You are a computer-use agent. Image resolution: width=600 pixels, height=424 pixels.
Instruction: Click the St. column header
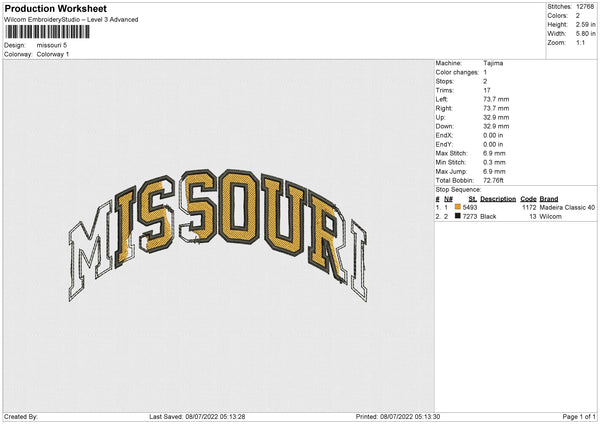pos(473,199)
